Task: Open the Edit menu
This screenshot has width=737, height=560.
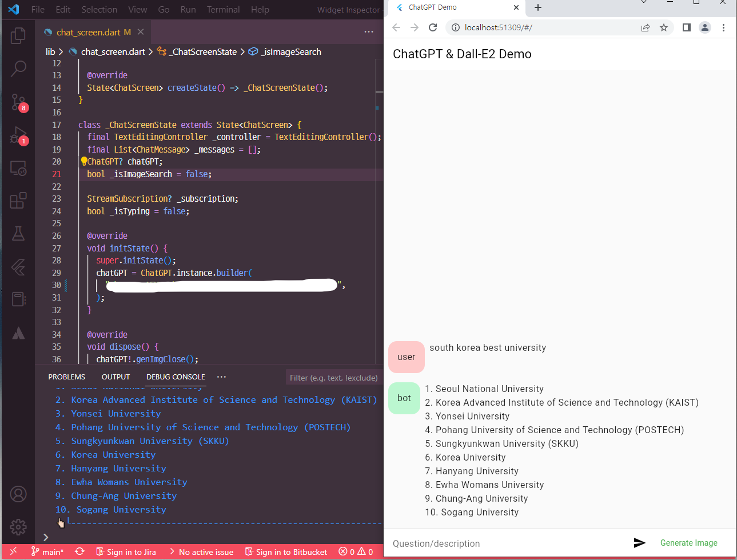Action: [63, 10]
